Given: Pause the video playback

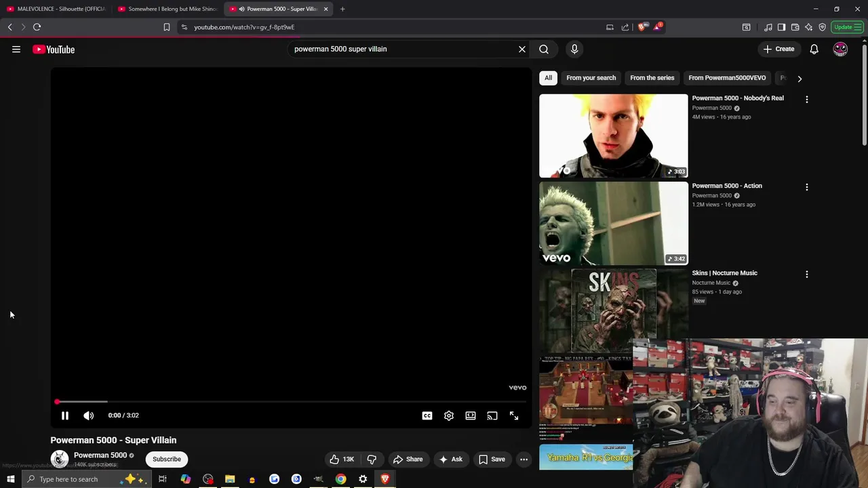Looking at the screenshot, I should pyautogui.click(x=65, y=415).
